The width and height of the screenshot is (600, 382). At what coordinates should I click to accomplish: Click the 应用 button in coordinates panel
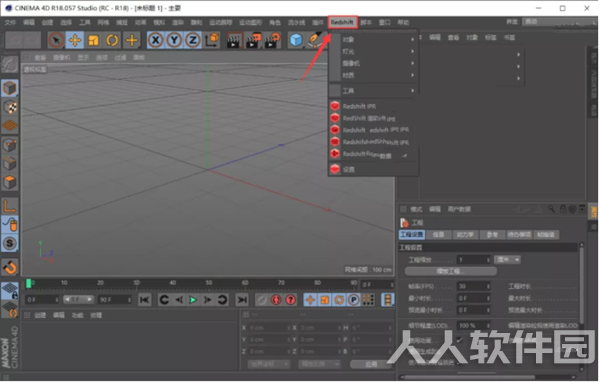371,364
